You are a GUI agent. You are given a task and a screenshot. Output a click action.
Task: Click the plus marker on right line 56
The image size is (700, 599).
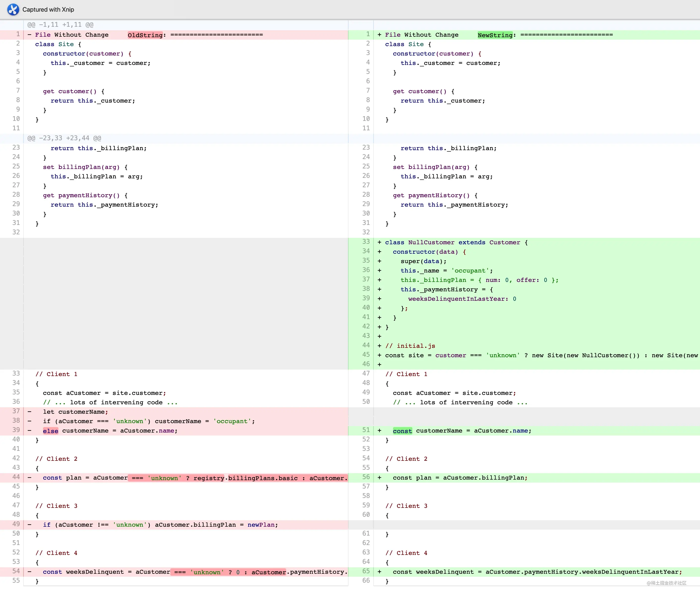tap(379, 478)
